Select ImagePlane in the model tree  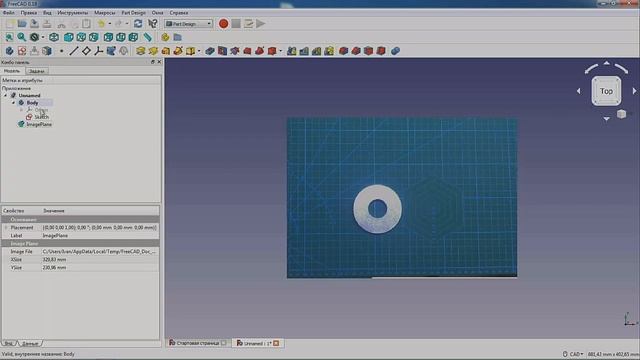[39, 124]
